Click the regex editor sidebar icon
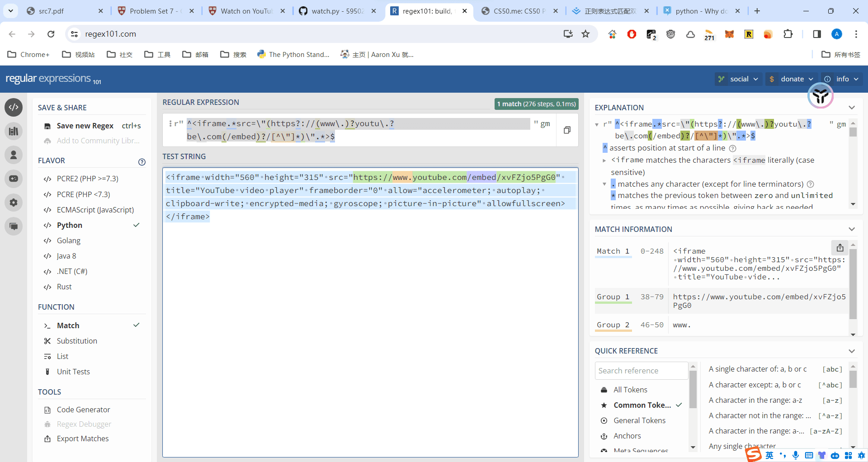 click(x=14, y=108)
